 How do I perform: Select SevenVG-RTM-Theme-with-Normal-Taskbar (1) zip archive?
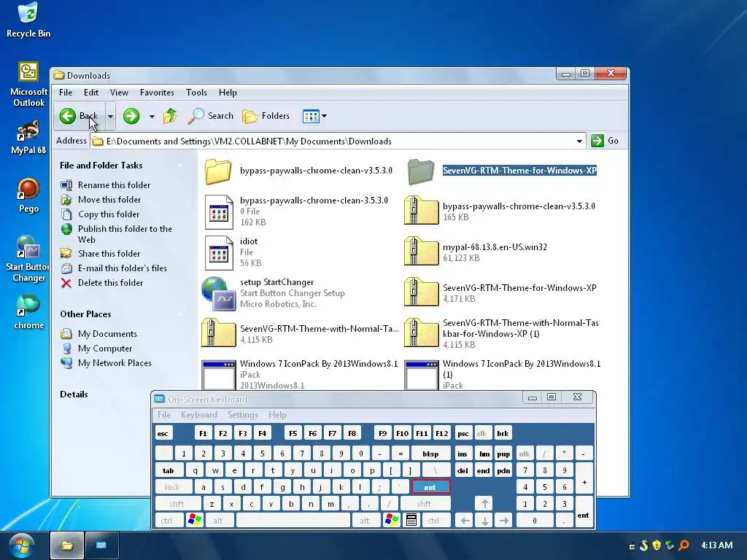(421, 333)
